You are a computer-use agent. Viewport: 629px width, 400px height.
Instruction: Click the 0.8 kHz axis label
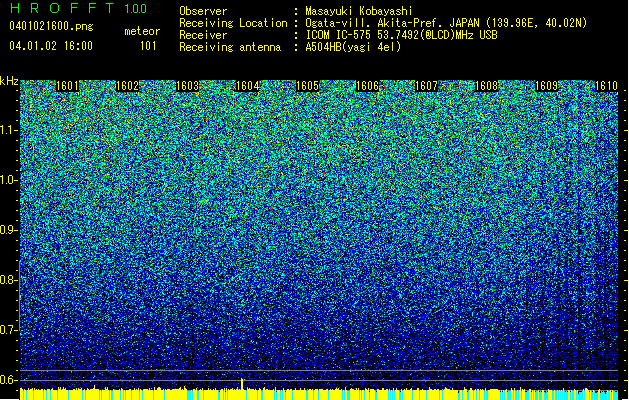click(9, 280)
